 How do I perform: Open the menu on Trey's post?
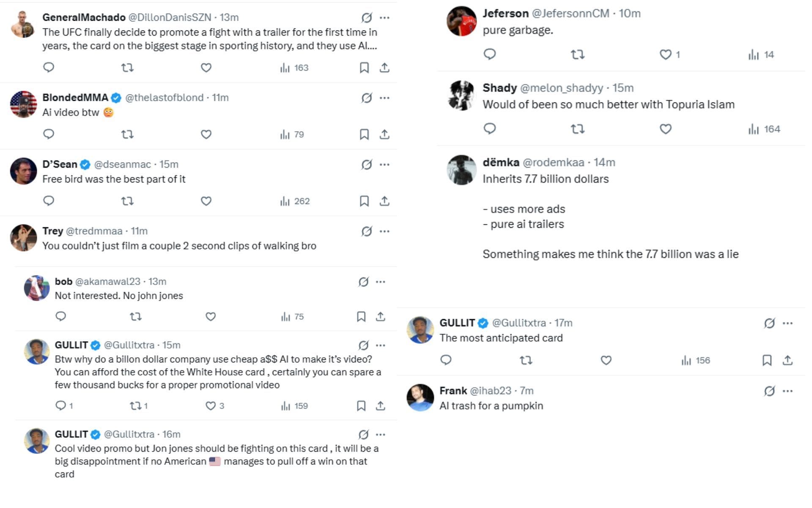[385, 231]
